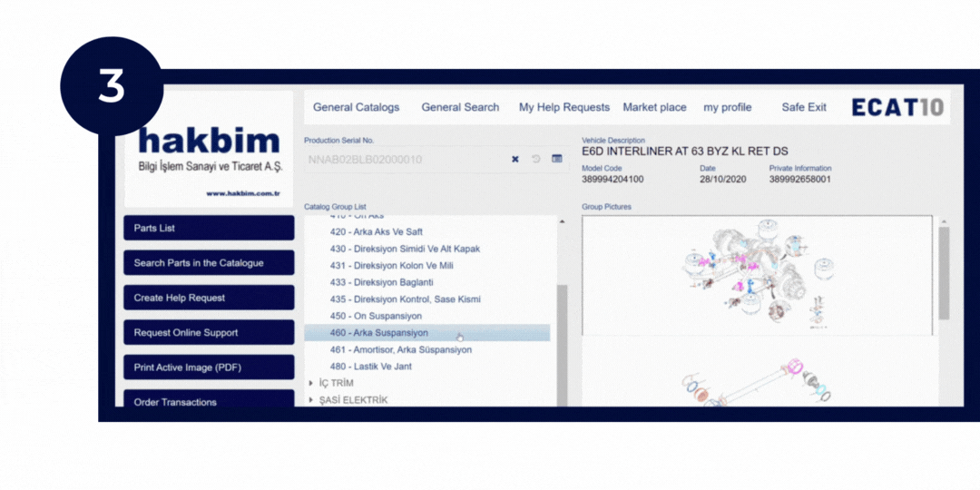This screenshot has height=490, width=980.
Task: Open Market place menu item
Action: pyautogui.click(x=654, y=107)
